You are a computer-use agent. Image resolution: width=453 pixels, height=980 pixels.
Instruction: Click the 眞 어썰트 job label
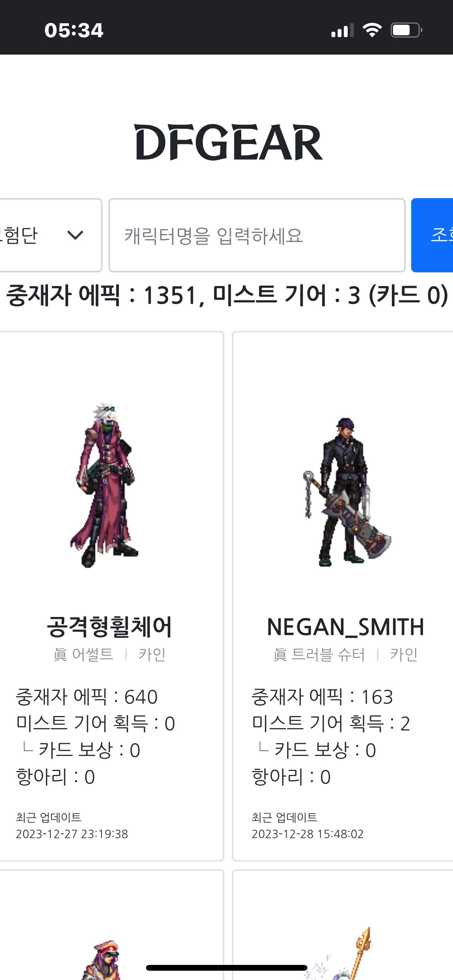coord(83,654)
